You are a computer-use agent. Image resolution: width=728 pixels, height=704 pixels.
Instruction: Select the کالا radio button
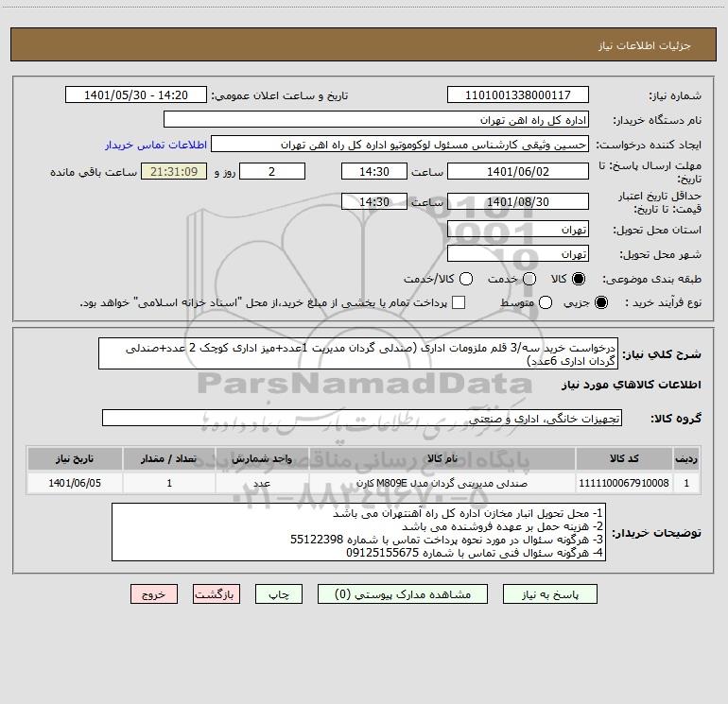pos(579,279)
